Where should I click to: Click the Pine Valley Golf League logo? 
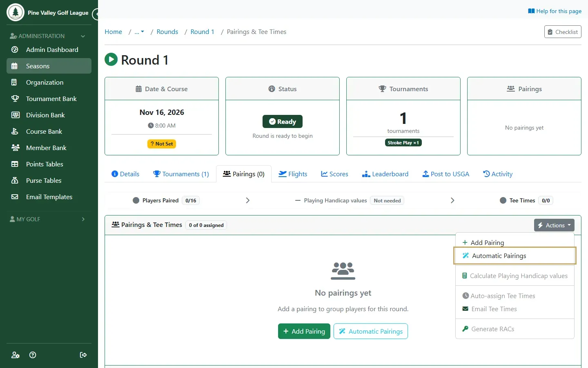pos(16,12)
